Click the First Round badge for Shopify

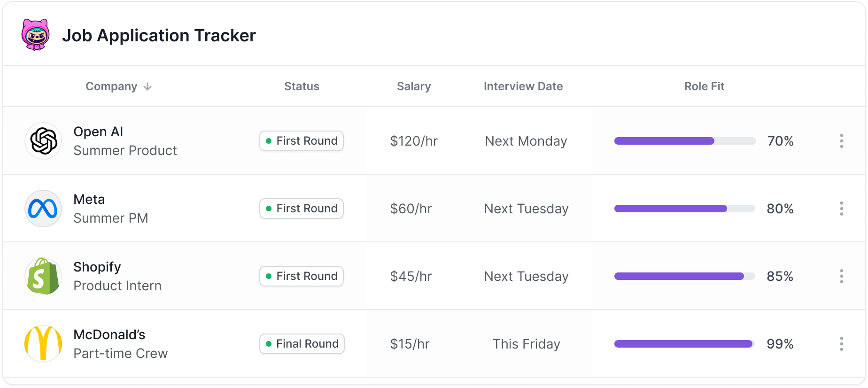pyautogui.click(x=302, y=276)
